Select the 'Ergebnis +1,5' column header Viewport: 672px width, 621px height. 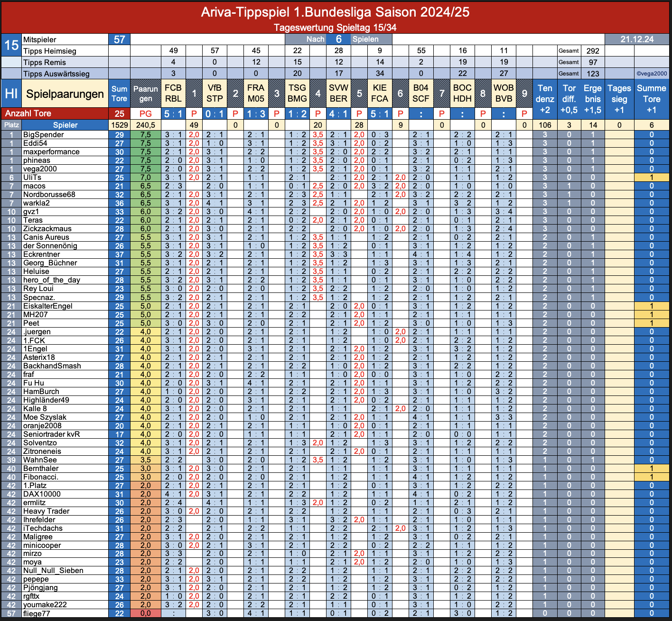click(x=593, y=99)
